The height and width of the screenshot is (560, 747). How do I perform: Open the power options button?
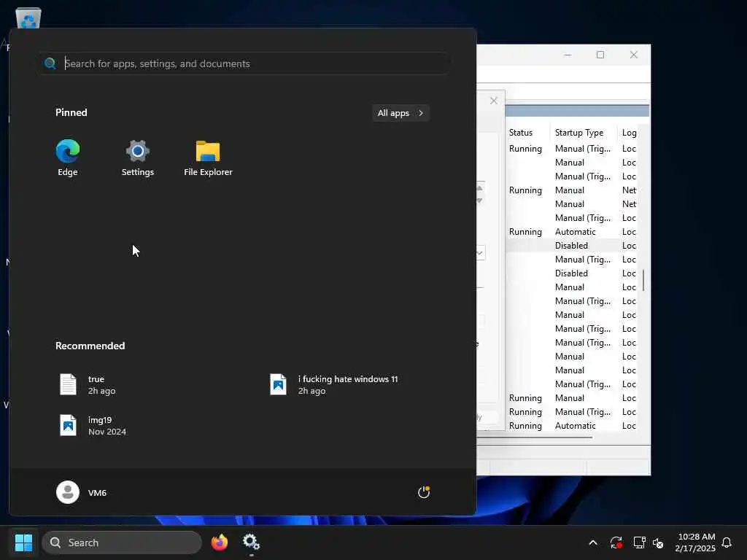(424, 492)
